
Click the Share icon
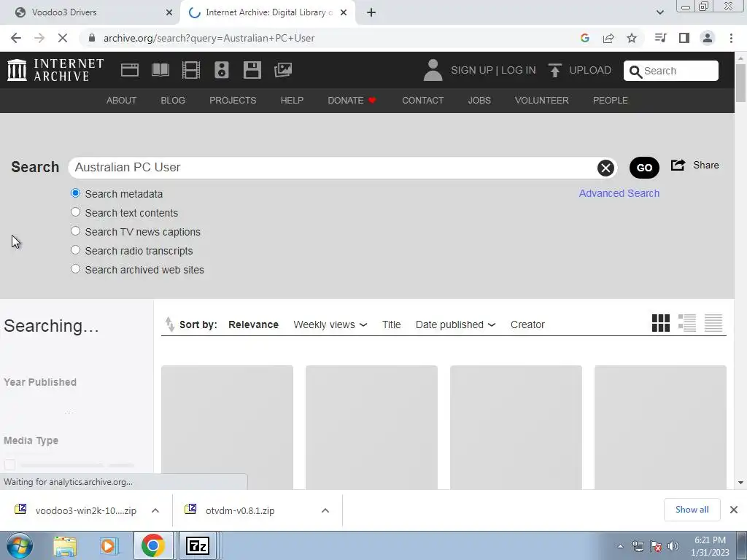(678, 165)
